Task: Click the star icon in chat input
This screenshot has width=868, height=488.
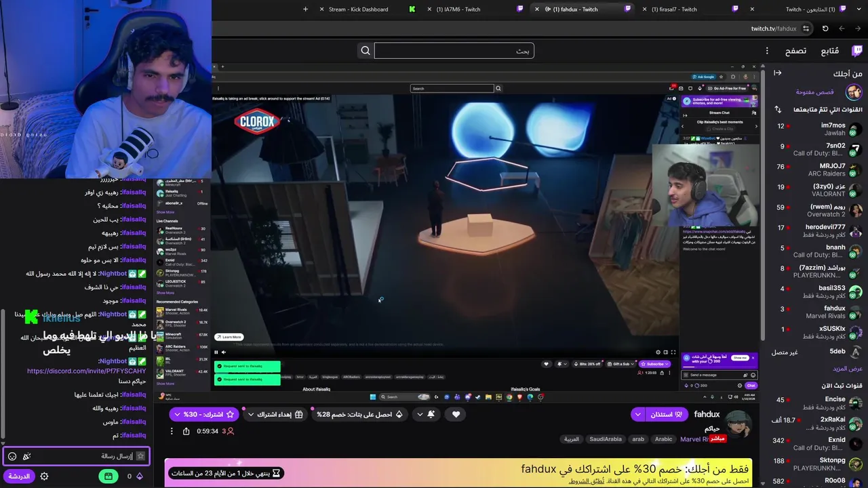Action: pyautogui.click(x=140, y=456)
